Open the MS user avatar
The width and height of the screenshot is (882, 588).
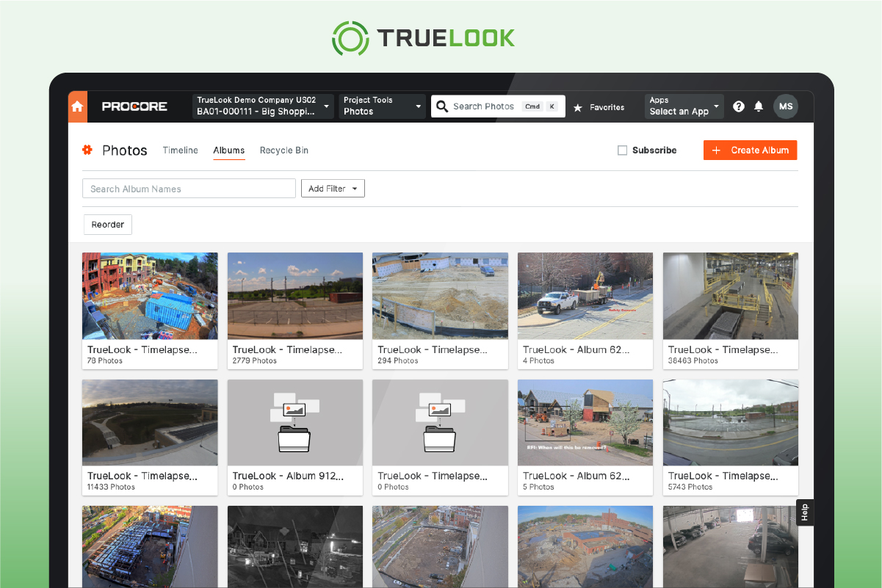[785, 106]
